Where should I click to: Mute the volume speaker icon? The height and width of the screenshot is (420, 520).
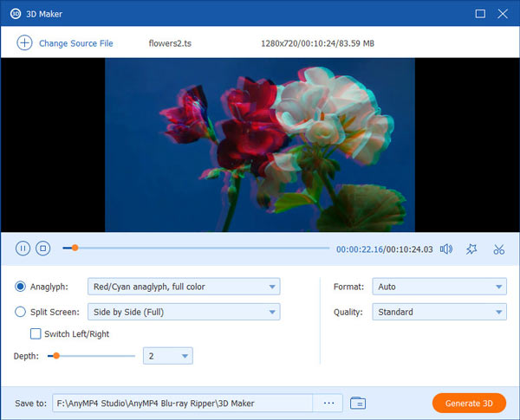coord(446,249)
